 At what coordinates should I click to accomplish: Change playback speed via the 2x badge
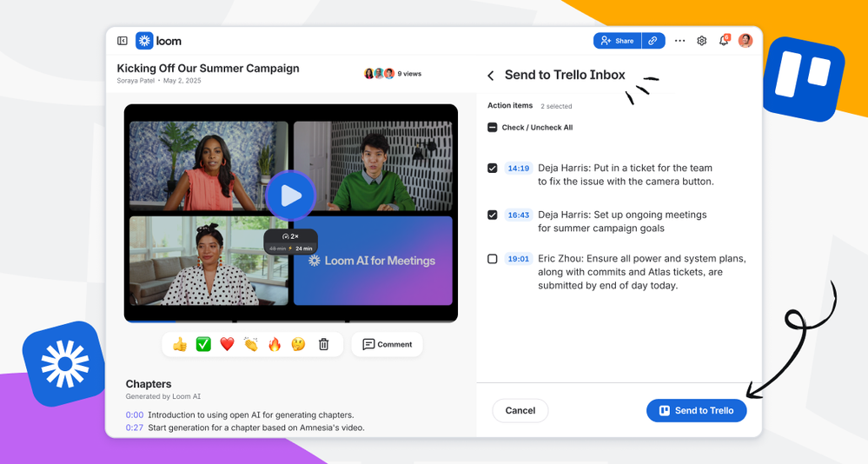tap(290, 236)
